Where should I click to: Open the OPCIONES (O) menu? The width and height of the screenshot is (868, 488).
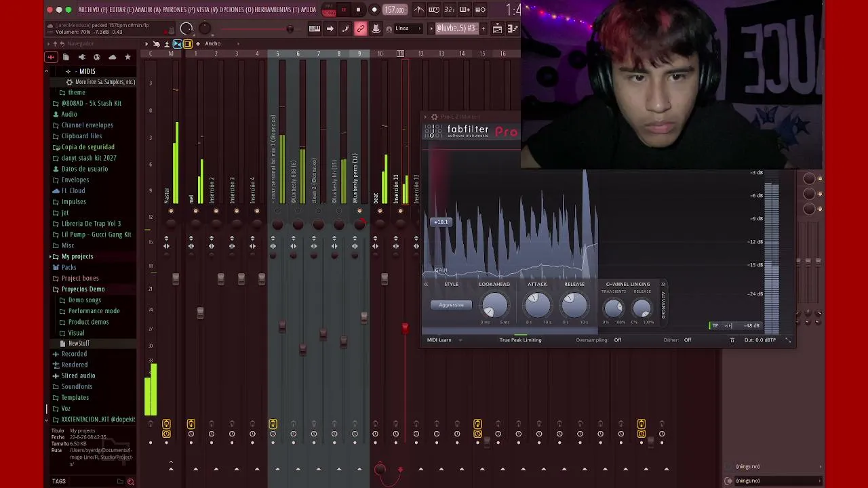pos(237,9)
